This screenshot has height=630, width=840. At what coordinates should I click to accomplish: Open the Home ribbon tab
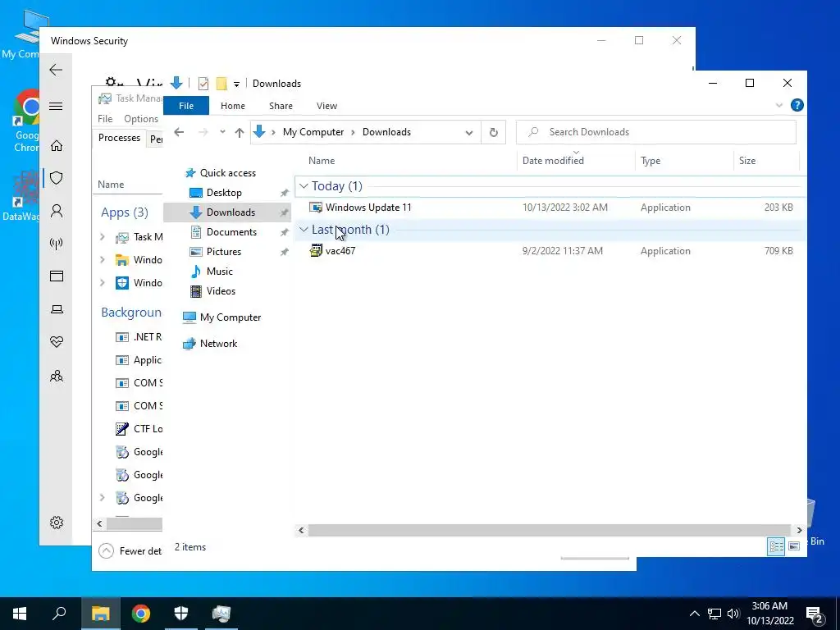tap(232, 106)
